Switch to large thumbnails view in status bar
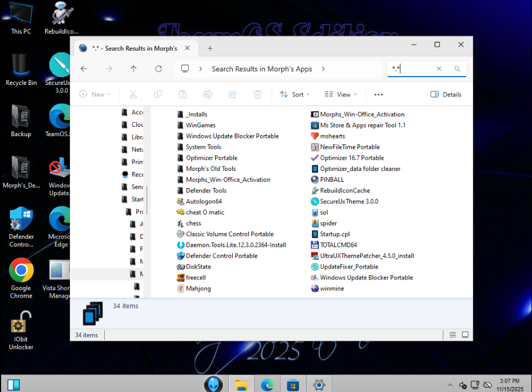 coord(465,335)
